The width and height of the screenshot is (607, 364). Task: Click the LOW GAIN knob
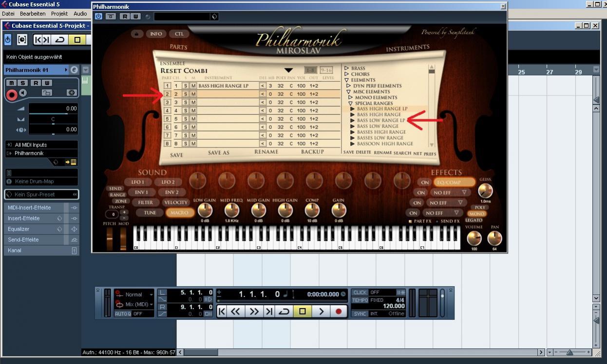pos(205,210)
